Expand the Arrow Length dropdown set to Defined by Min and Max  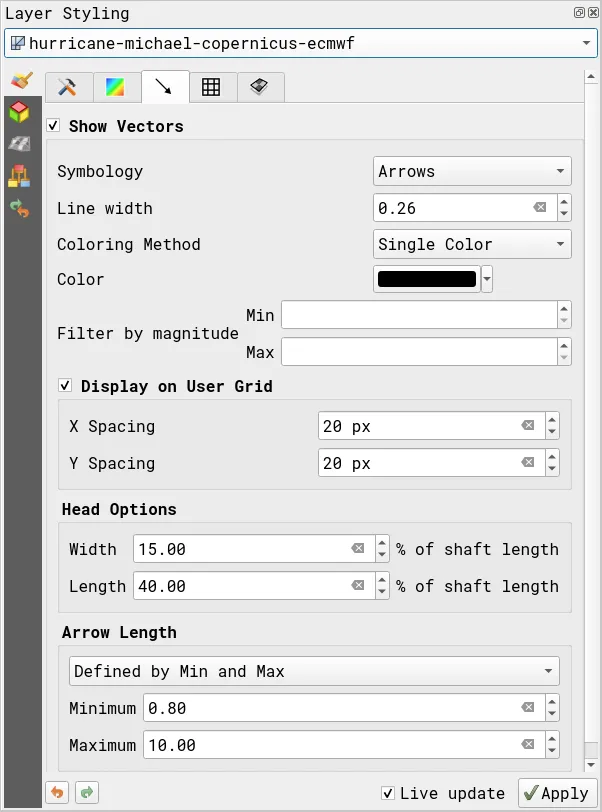coord(313,671)
